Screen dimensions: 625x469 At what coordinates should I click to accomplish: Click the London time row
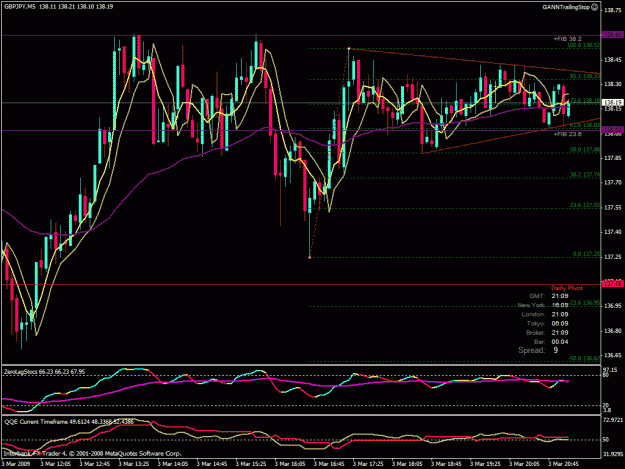pyautogui.click(x=545, y=314)
